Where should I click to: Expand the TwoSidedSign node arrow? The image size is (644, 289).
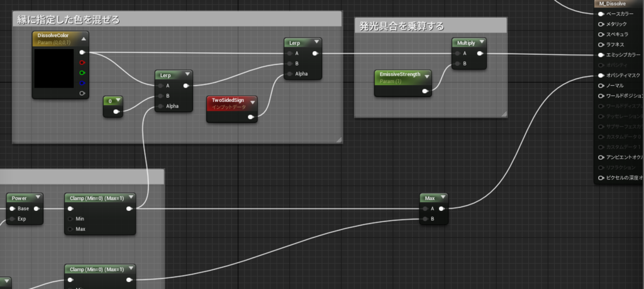click(253, 103)
